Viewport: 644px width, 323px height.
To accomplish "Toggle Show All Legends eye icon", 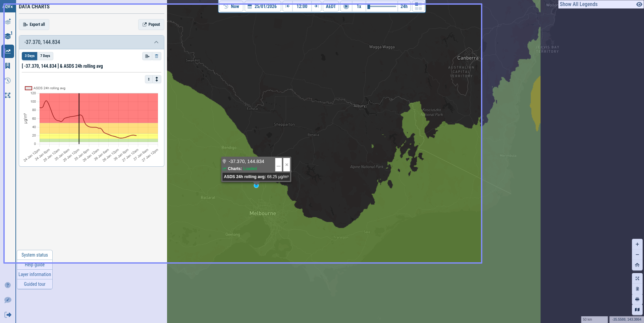I will pyautogui.click(x=639, y=4).
